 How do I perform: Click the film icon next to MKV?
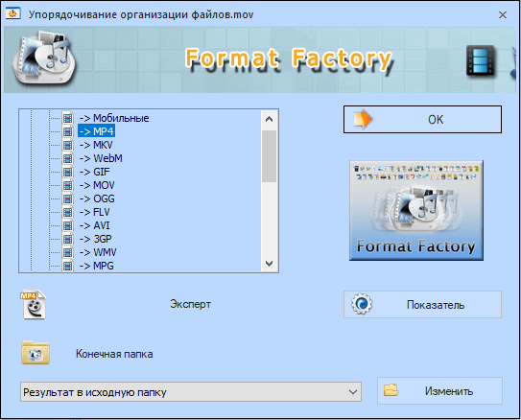click(x=67, y=145)
